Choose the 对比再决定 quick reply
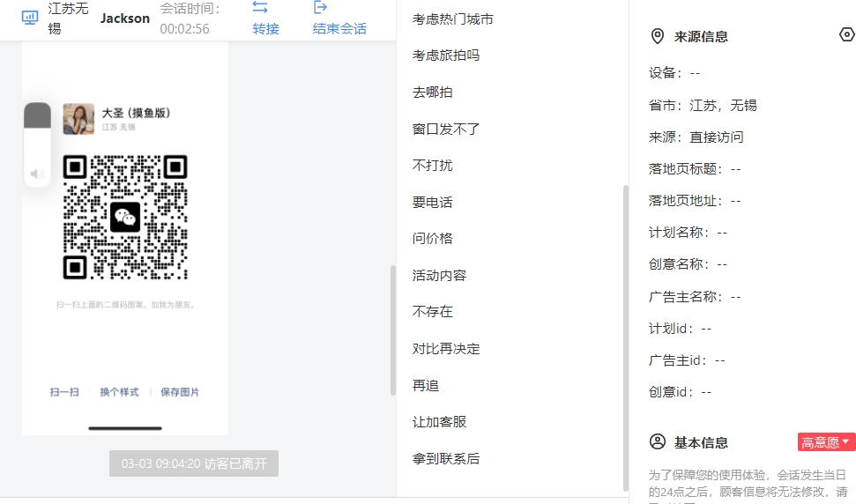 [446, 349]
